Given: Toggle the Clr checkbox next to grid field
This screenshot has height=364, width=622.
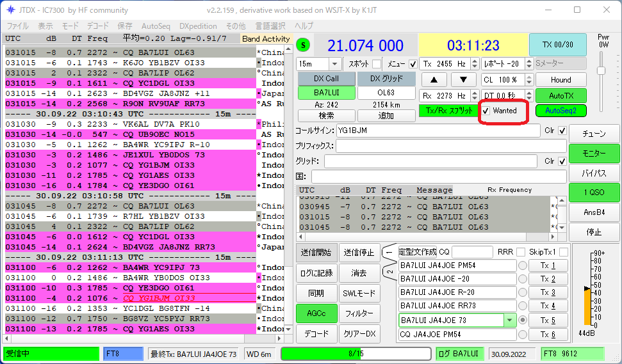Looking at the screenshot, I should (562, 161).
